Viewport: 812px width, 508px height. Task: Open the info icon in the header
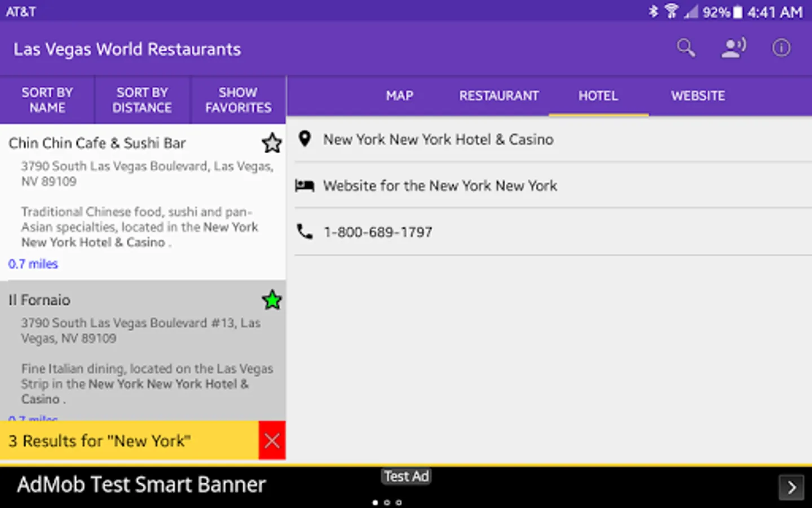781,48
